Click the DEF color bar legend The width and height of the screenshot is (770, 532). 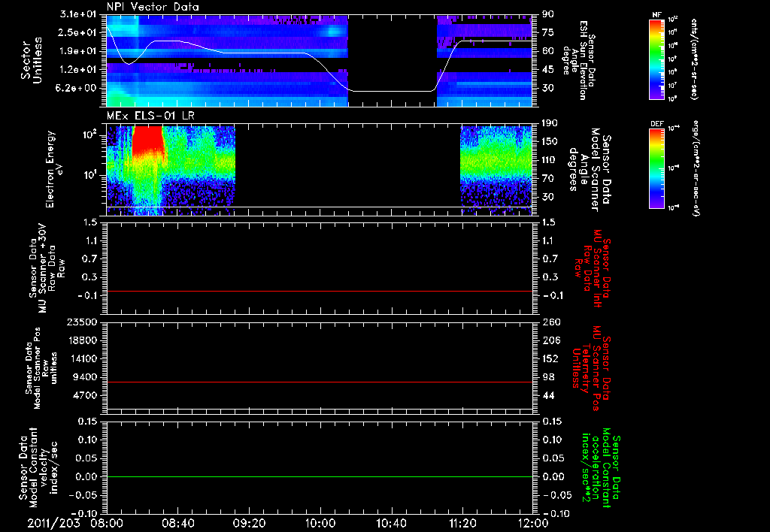657,168
